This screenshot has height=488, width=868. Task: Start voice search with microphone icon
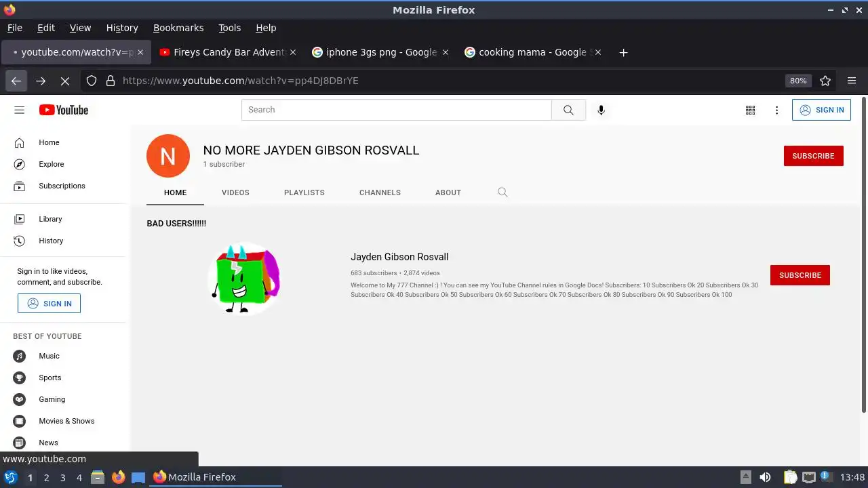tap(601, 110)
